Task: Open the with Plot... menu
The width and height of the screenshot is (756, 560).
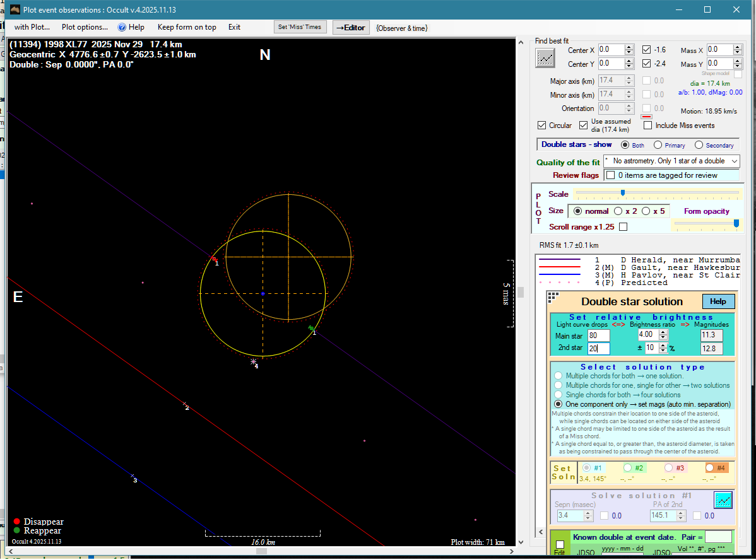Action: tap(32, 27)
